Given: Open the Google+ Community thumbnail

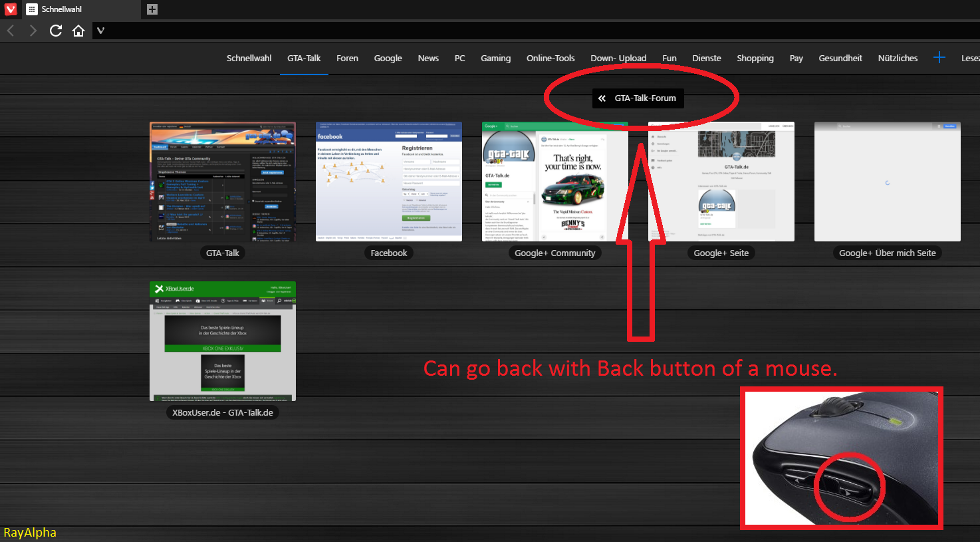Looking at the screenshot, I should (x=555, y=182).
